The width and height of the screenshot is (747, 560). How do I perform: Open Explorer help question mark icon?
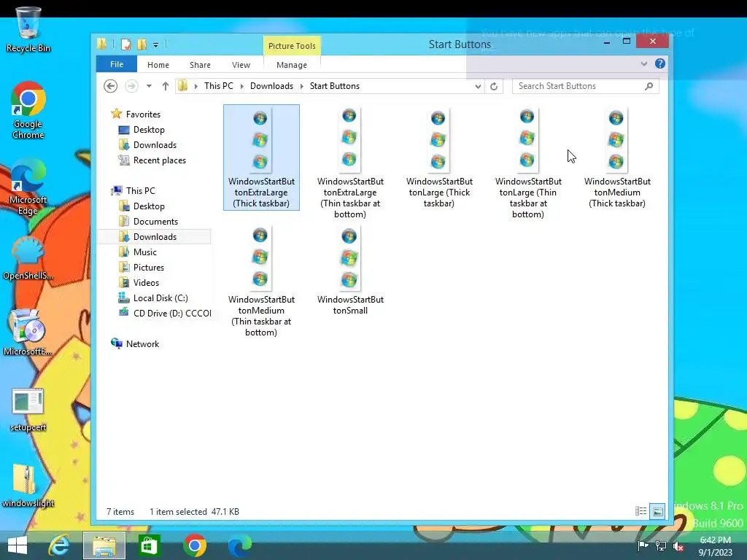[659, 64]
